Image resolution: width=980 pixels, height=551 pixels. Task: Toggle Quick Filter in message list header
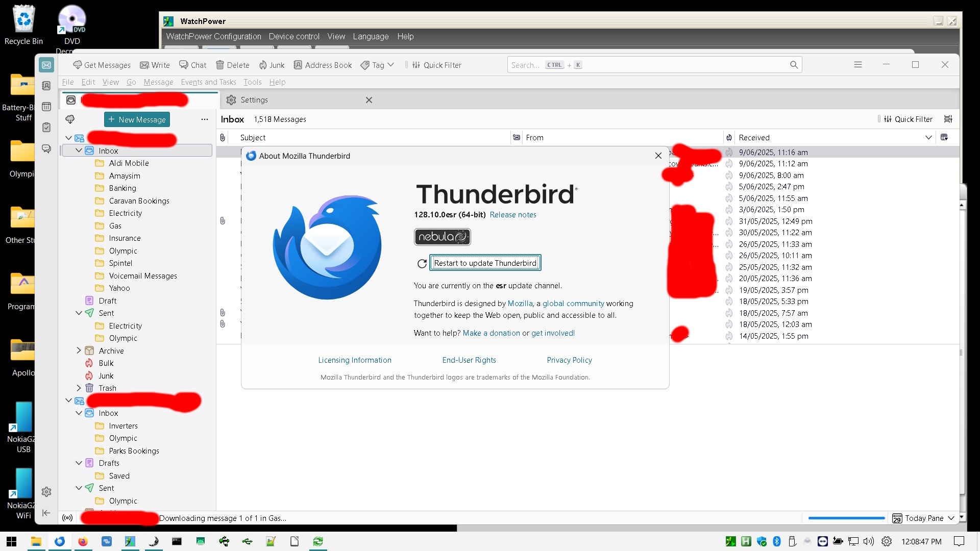tap(908, 119)
